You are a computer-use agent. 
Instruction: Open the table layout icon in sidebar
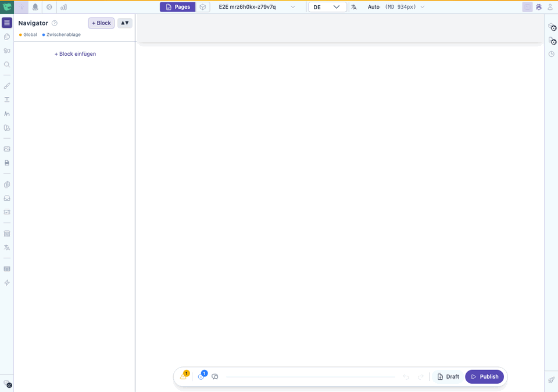pyautogui.click(x=7, y=269)
